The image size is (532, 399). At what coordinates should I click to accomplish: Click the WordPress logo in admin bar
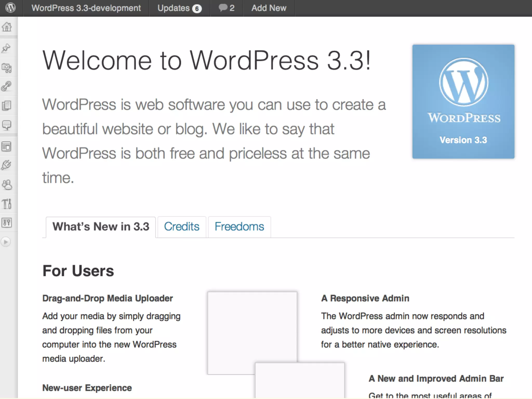(11, 8)
